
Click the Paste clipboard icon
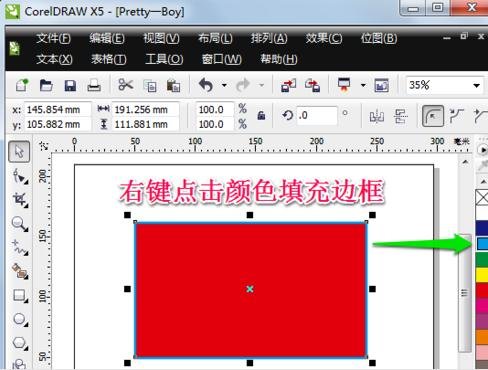point(173,86)
